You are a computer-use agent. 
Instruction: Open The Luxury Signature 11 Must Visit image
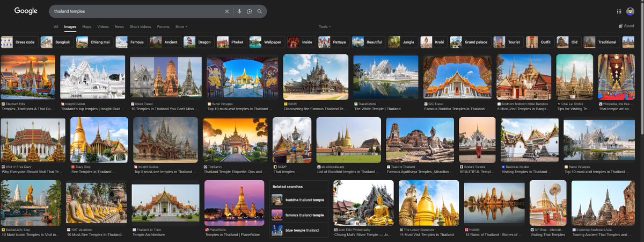[x=429, y=203]
